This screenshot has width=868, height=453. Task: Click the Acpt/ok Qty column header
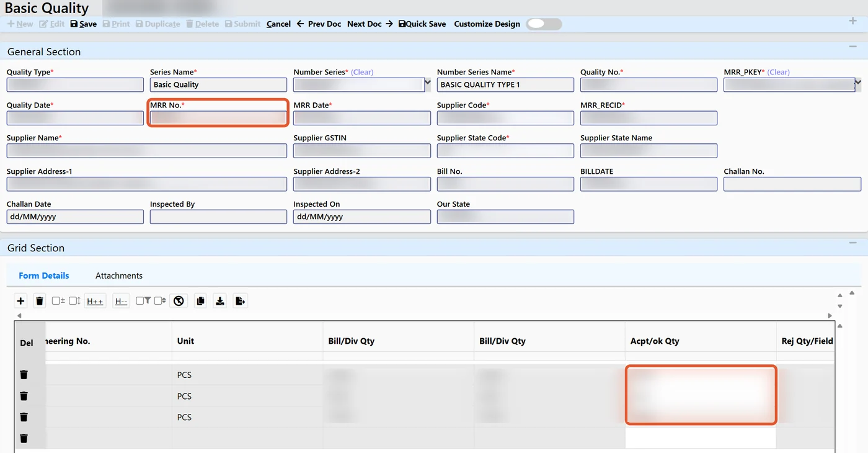(655, 341)
